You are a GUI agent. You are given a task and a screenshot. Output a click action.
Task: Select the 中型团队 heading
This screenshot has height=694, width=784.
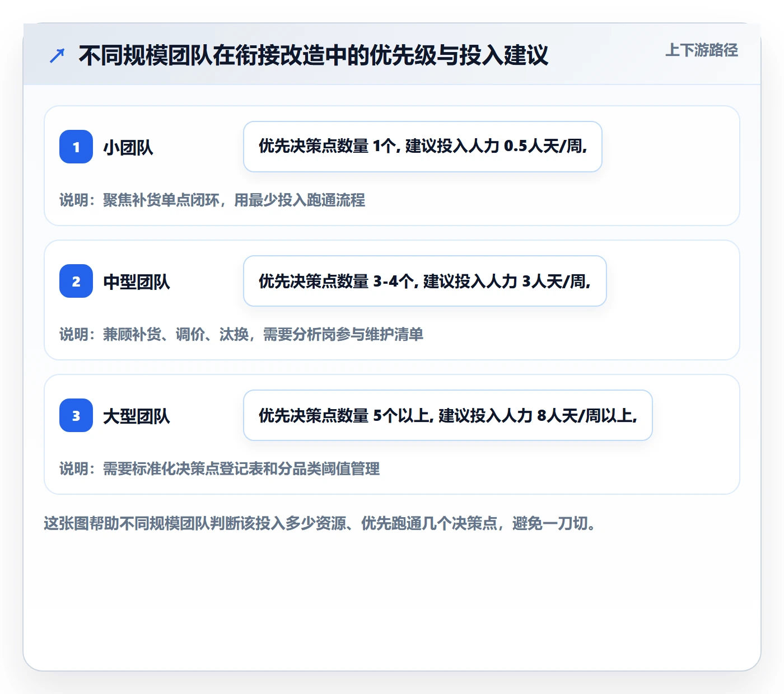pyautogui.click(x=137, y=282)
